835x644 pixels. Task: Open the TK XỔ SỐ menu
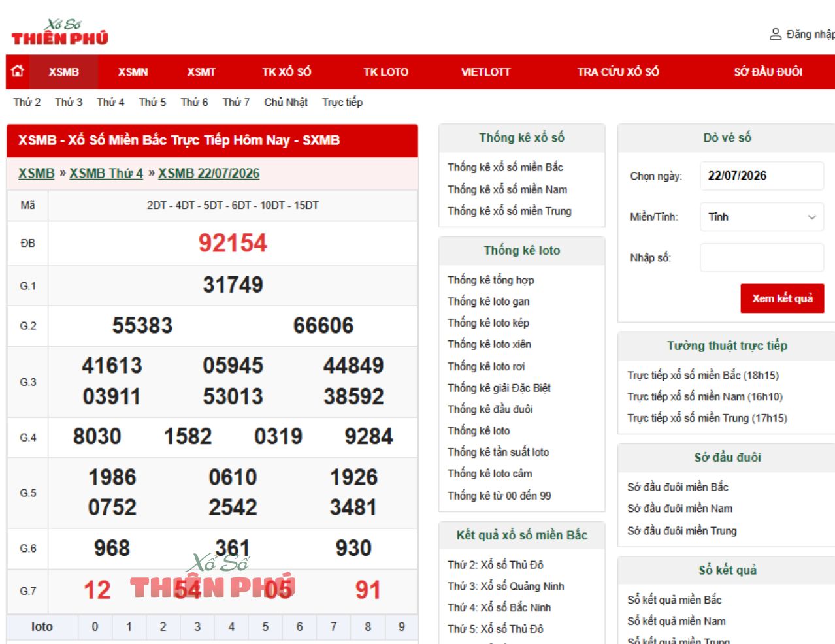point(286,72)
